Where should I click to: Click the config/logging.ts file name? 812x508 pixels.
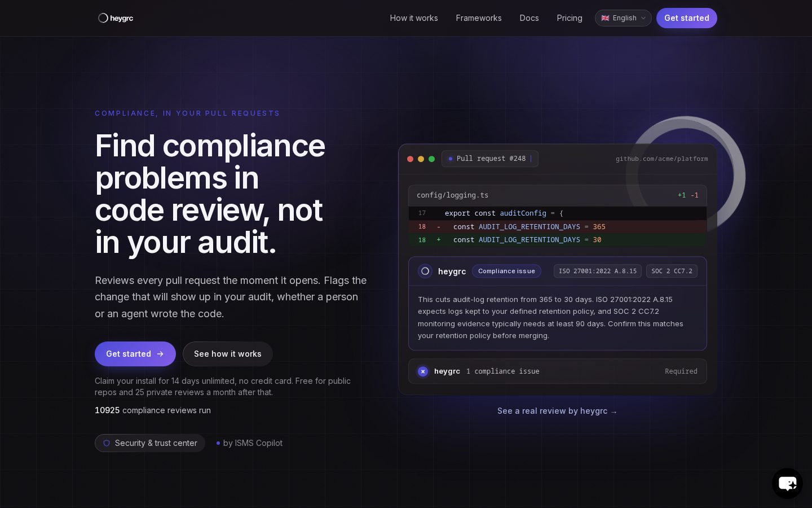[452, 195]
